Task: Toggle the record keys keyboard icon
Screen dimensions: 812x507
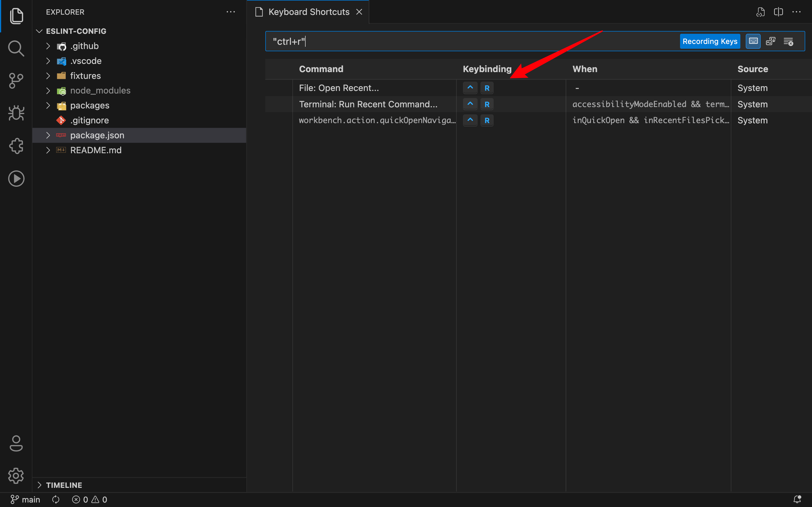Action: pyautogui.click(x=753, y=41)
